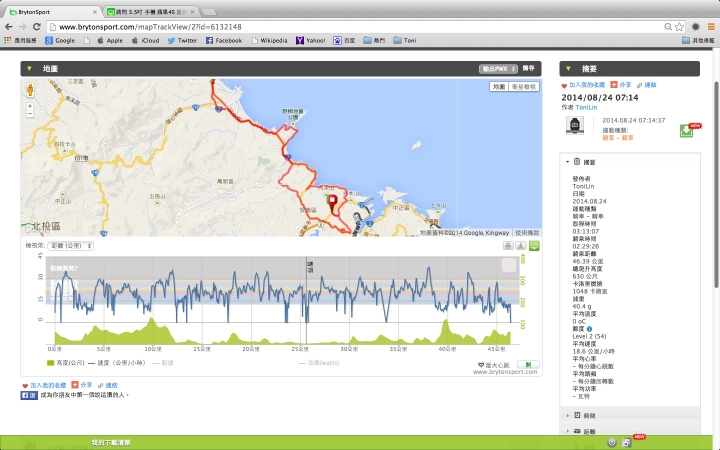Expand the distance section below time
The height and width of the screenshot is (450, 720).
tap(568, 431)
